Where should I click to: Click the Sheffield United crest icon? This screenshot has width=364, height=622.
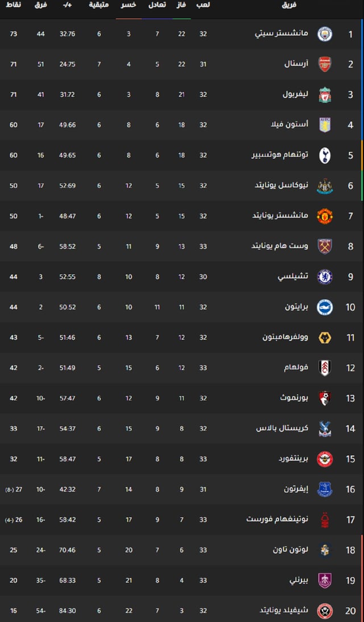point(325,611)
